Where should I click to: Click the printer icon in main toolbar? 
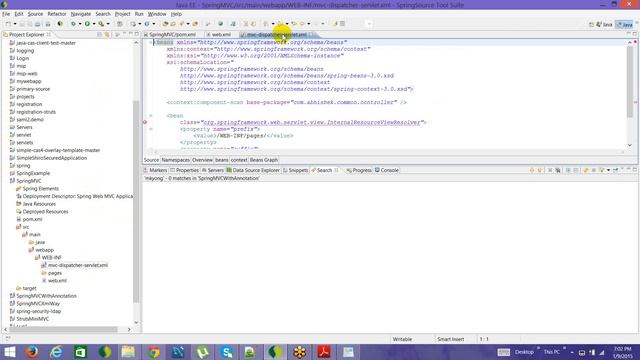(37, 24)
